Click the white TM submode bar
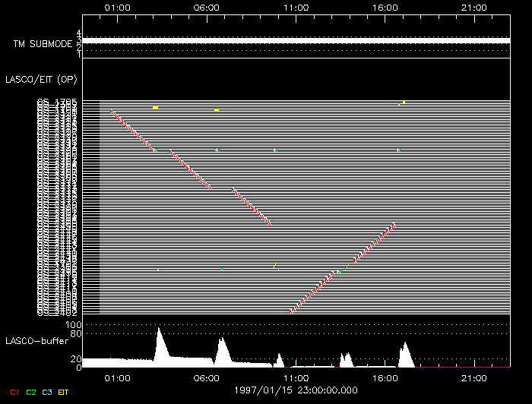532x404 pixels. (x=295, y=40)
